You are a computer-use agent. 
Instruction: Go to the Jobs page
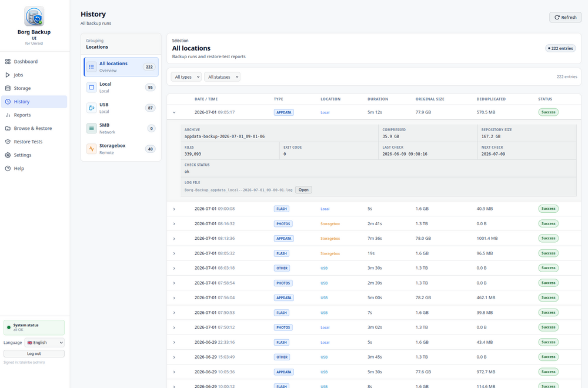(x=34, y=75)
